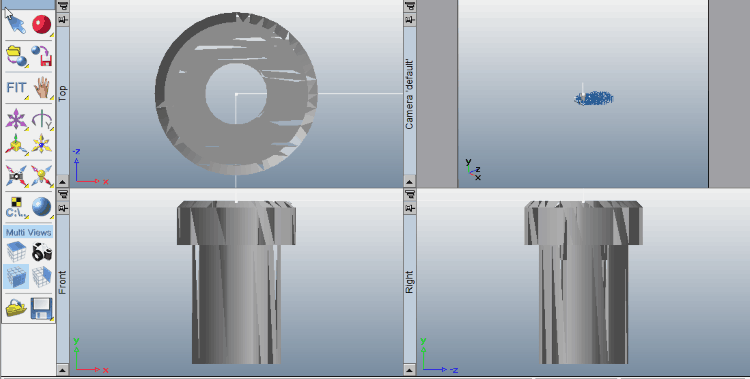Click the light bulb with arrows icon
750x379 pixels.
tap(42, 176)
